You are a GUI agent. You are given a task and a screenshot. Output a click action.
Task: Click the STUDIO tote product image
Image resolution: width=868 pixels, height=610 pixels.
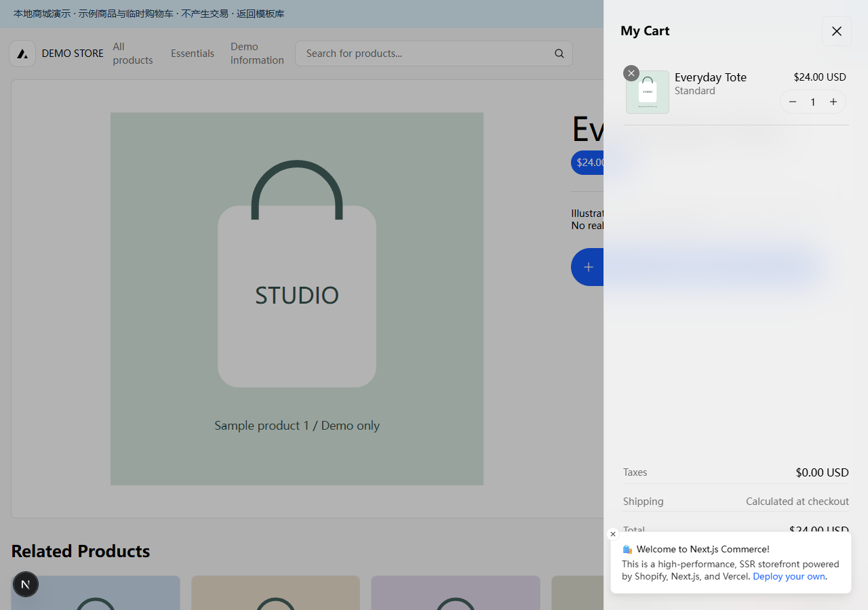click(297, 299)
